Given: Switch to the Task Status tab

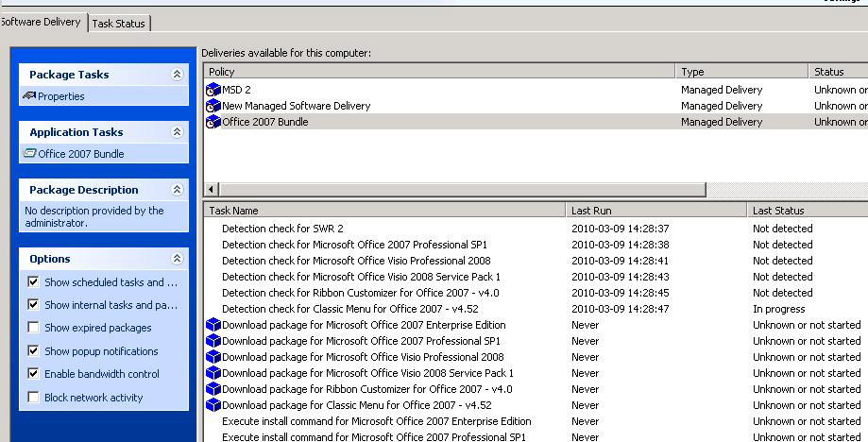Looking at the screenshot, I should point(118,24).
